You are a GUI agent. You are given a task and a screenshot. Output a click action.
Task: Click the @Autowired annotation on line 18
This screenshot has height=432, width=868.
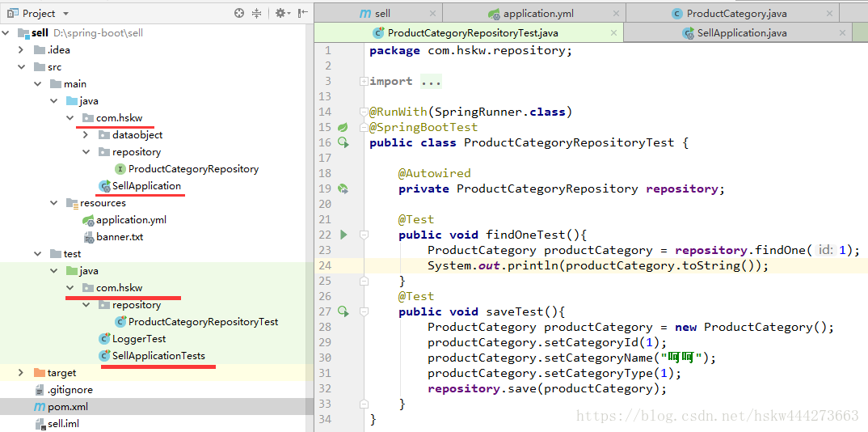(434, 173)
